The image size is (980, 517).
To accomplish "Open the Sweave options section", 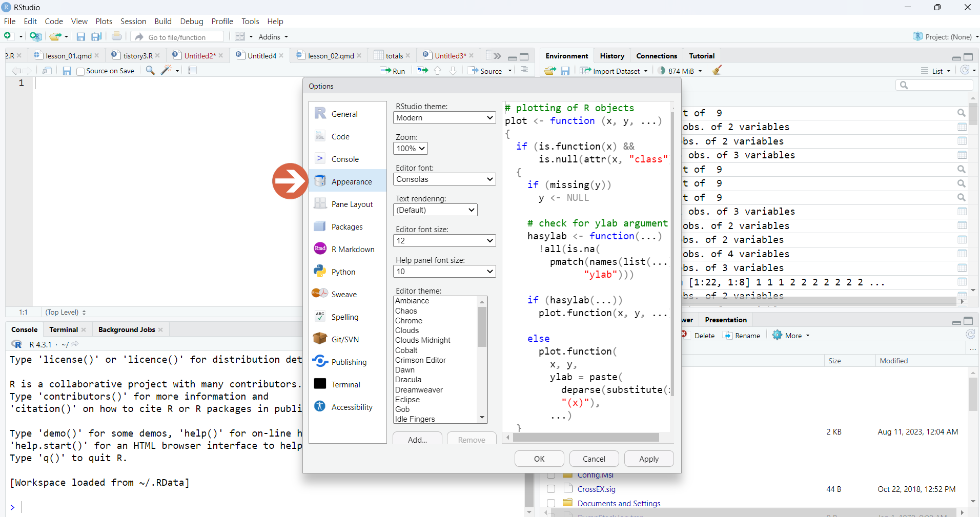I will pos(348,294).
